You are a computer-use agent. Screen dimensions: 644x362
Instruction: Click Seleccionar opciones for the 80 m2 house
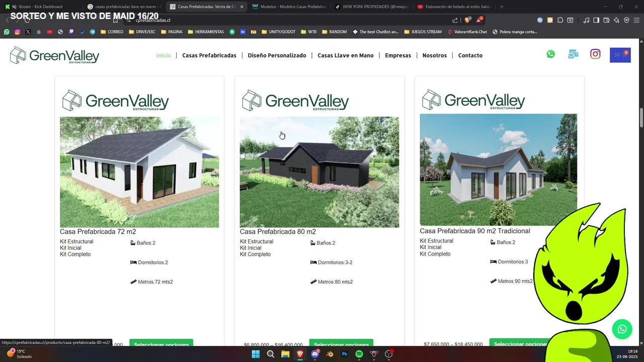click(x=341, y=343)
